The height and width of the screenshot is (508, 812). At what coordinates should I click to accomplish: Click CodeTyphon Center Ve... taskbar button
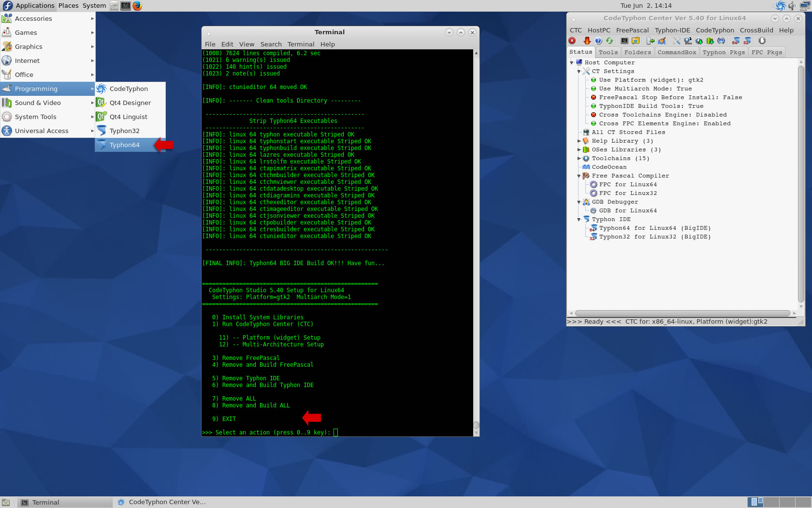[162, 502]
